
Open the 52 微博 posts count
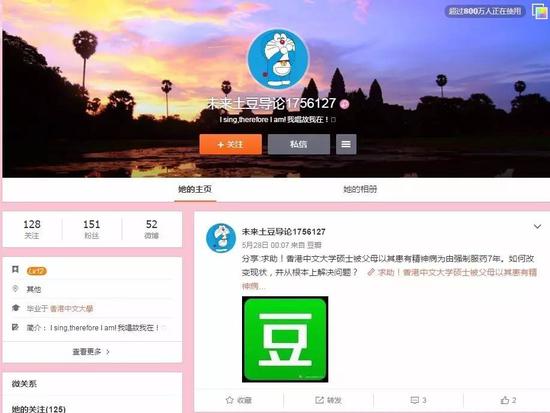coord(152,229)
